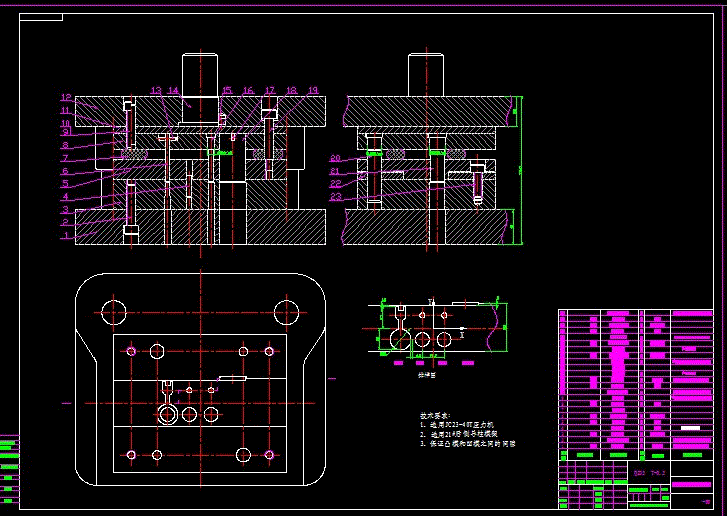
Task: Click the 排样图 caption under strip layout
Action: tap(427, 375)
